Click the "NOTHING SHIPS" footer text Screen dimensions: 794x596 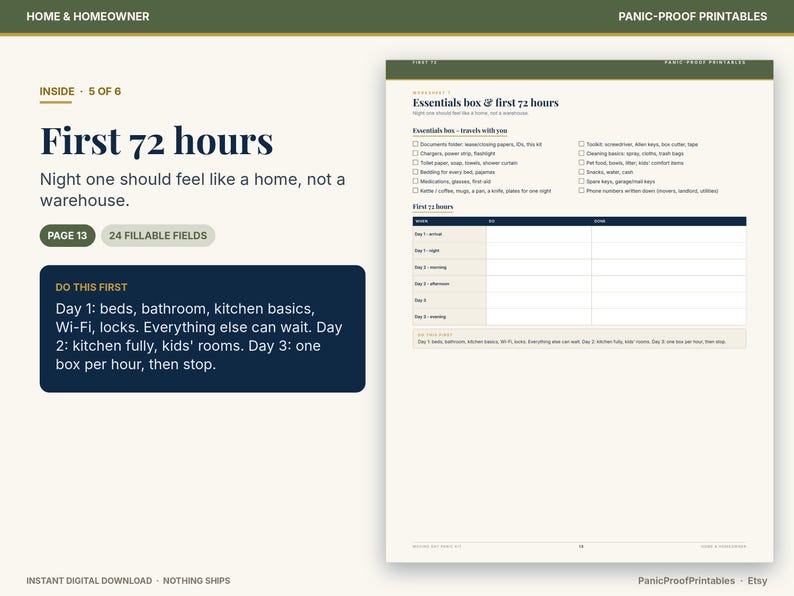coord(196,581)
